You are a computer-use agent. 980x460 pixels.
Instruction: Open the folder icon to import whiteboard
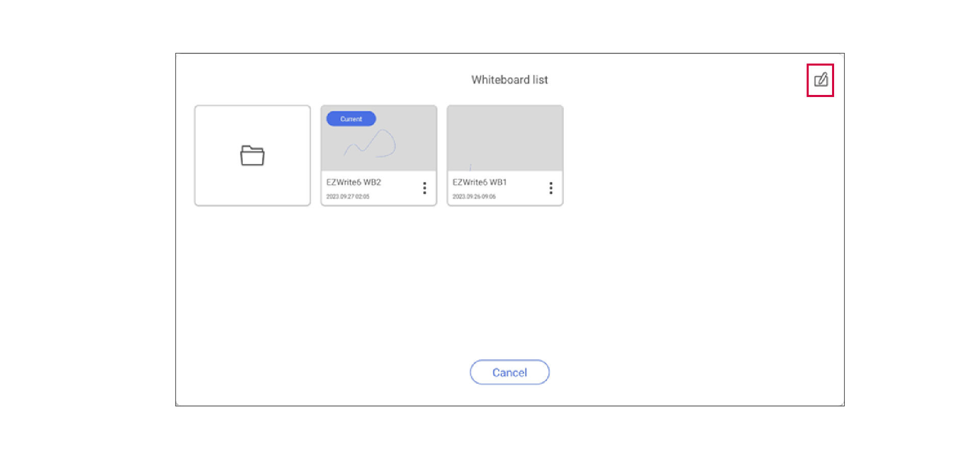coord(253,156)
